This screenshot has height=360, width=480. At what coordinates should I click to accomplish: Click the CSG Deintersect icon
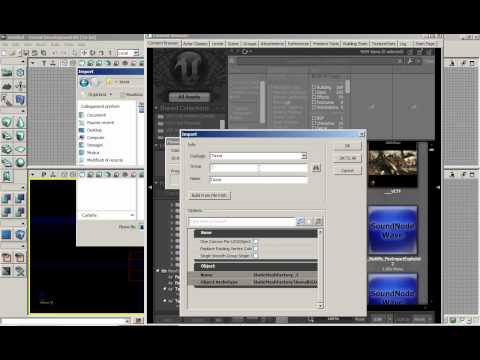20,211
